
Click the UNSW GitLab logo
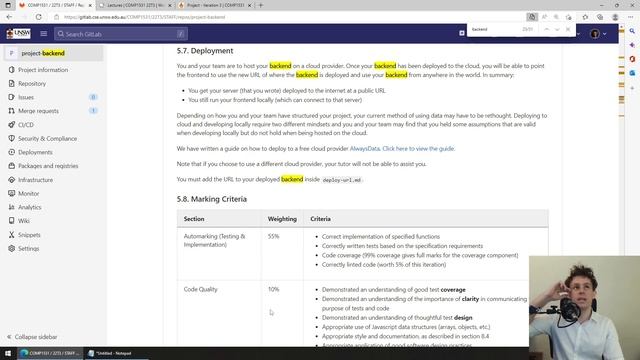pos(18,33)
